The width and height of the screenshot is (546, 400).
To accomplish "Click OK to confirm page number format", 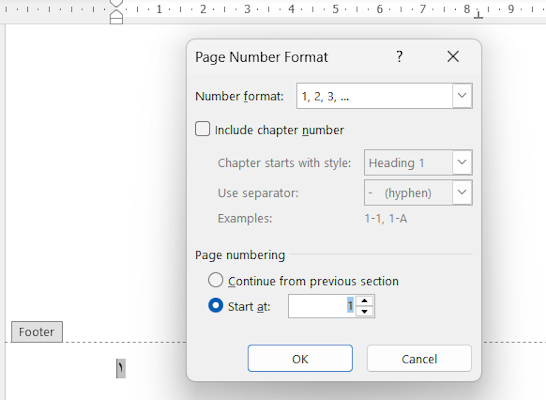I will pyautogui.click(x=300, y=359).
